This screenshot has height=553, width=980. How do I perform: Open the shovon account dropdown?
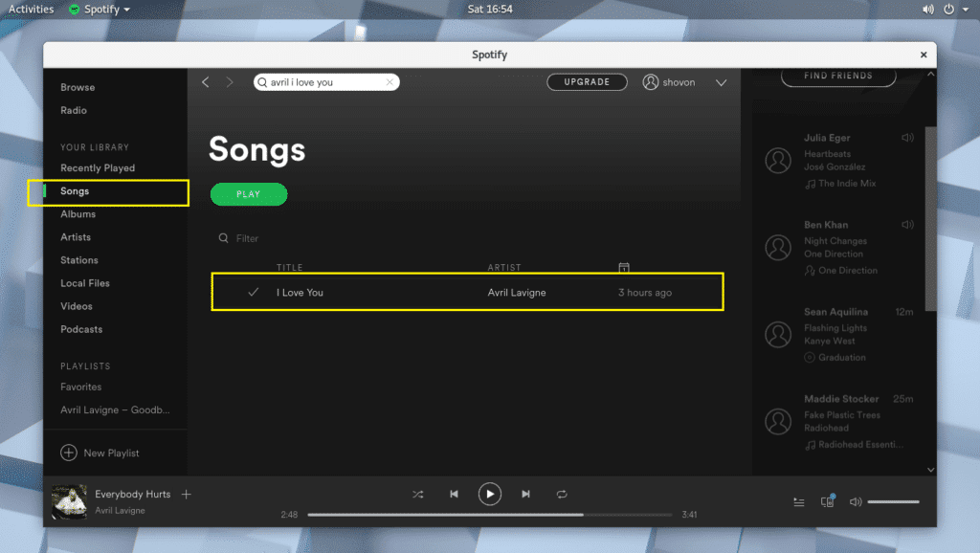pos(721,82)
